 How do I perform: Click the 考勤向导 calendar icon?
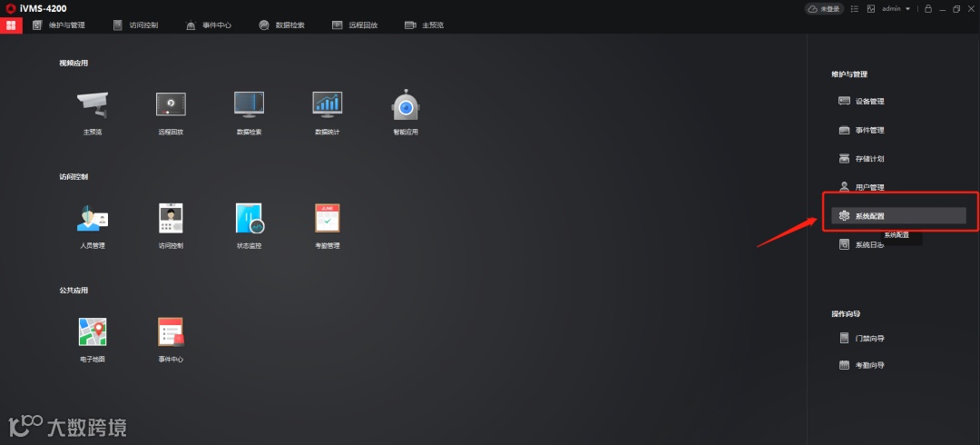click(844, 365)
